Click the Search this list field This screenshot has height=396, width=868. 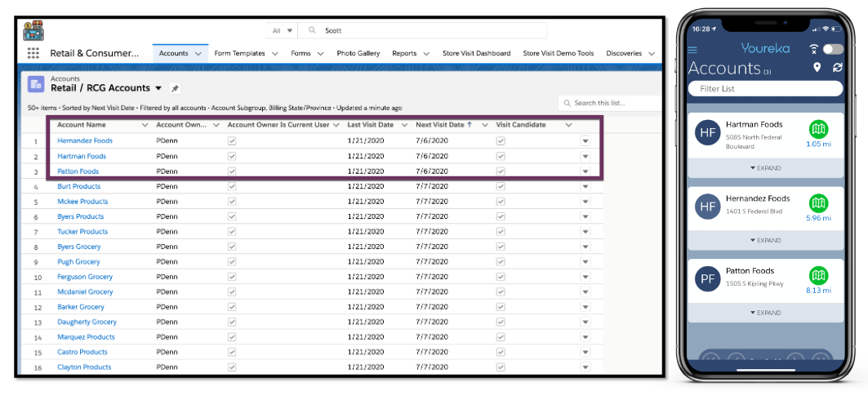click(610, 103)
